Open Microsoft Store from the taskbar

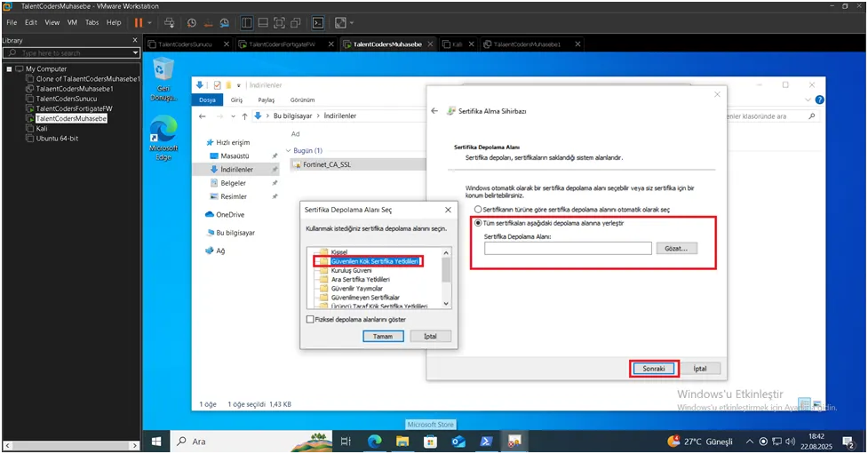coord(430,442)
